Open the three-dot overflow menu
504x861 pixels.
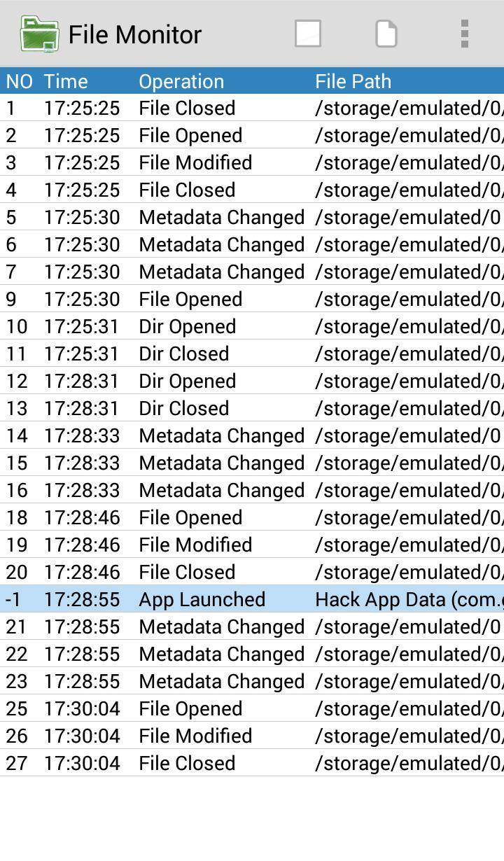point(464,34)
